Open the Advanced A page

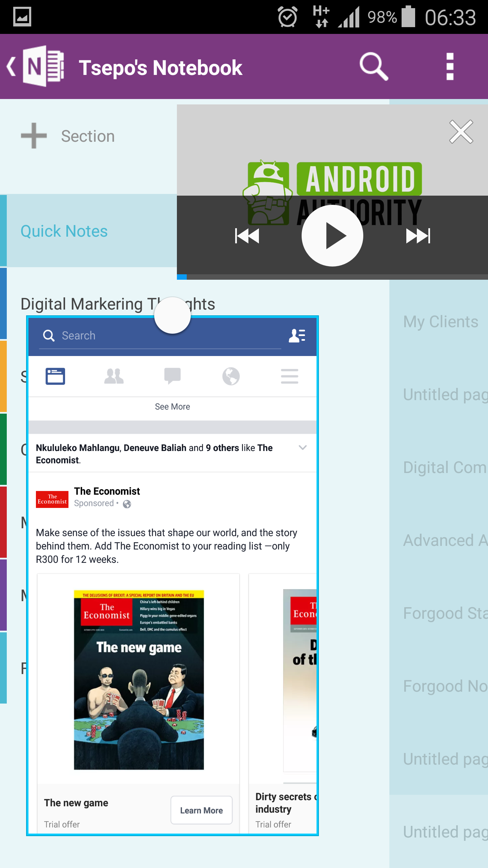445,540
